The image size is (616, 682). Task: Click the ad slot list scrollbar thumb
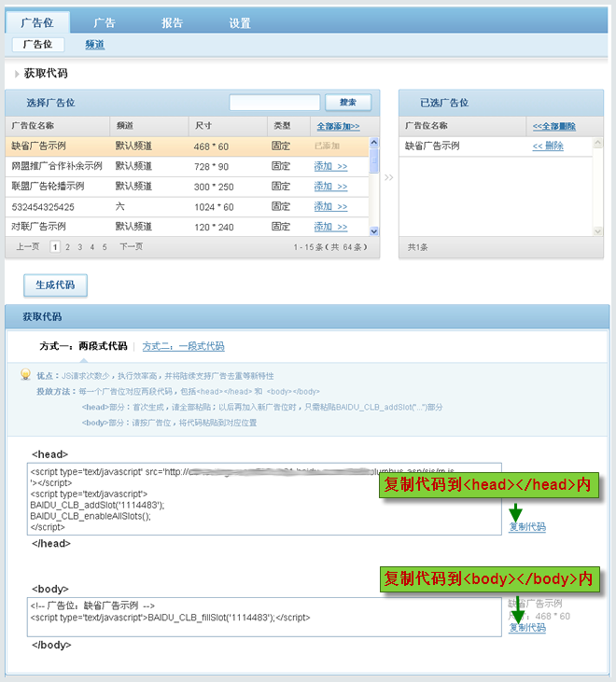point(373,160)
